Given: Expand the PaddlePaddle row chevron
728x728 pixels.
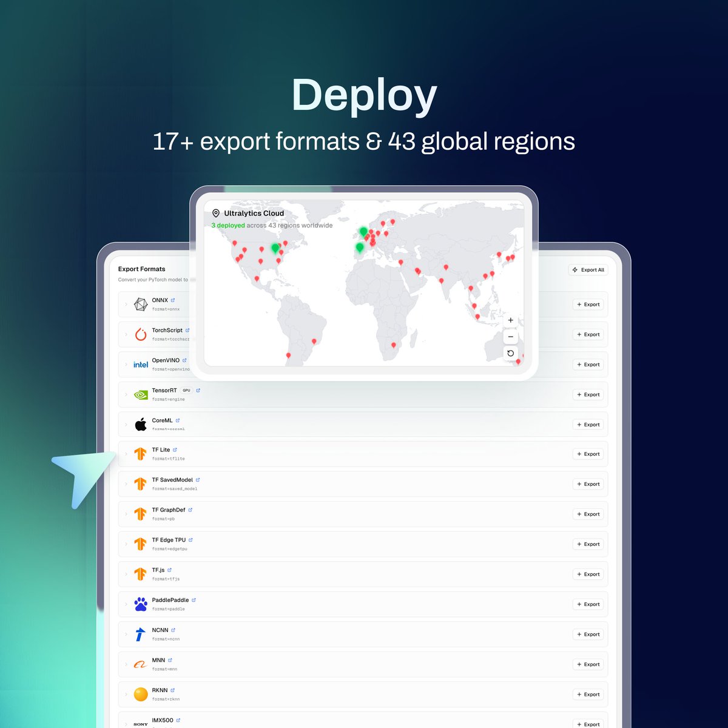Looking at the screenshot, I should point(126,604).
